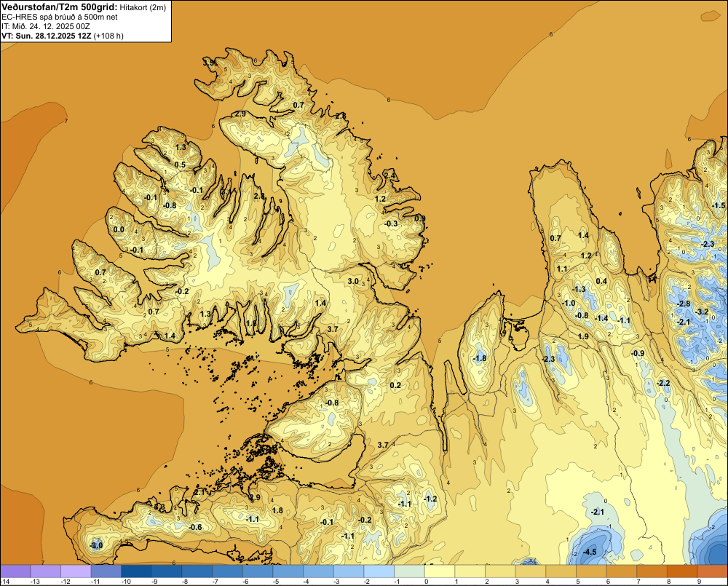Select the 'IT: Mið. 24. 12. 2025 00Z' line
This screenshot has height=586, width=728.
[45, 26]
